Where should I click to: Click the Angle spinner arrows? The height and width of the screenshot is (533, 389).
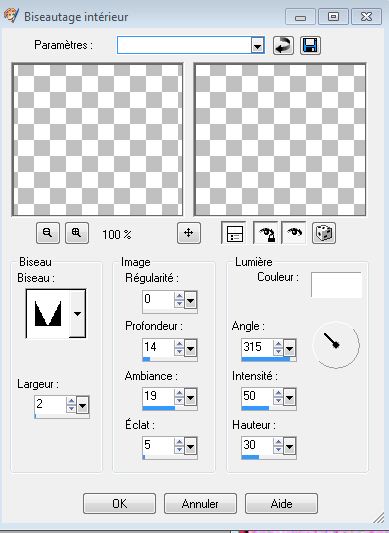point(278,348)
